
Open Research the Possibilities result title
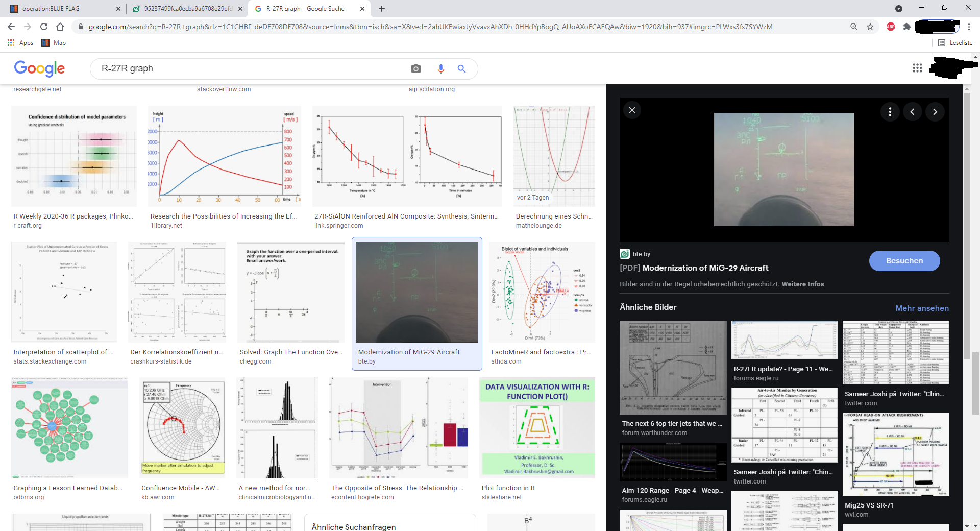coord(224,216)
